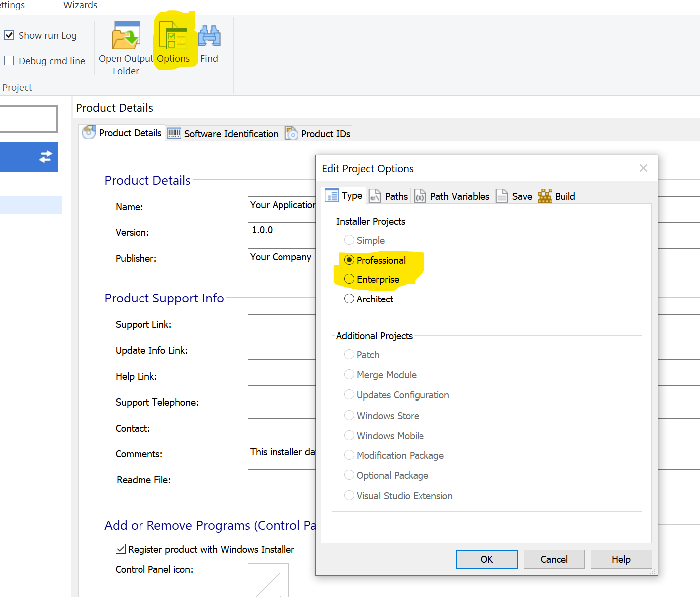700x597 pixels.
Task: Close the Edit Project Options dialog
Action: coord(643,168)
